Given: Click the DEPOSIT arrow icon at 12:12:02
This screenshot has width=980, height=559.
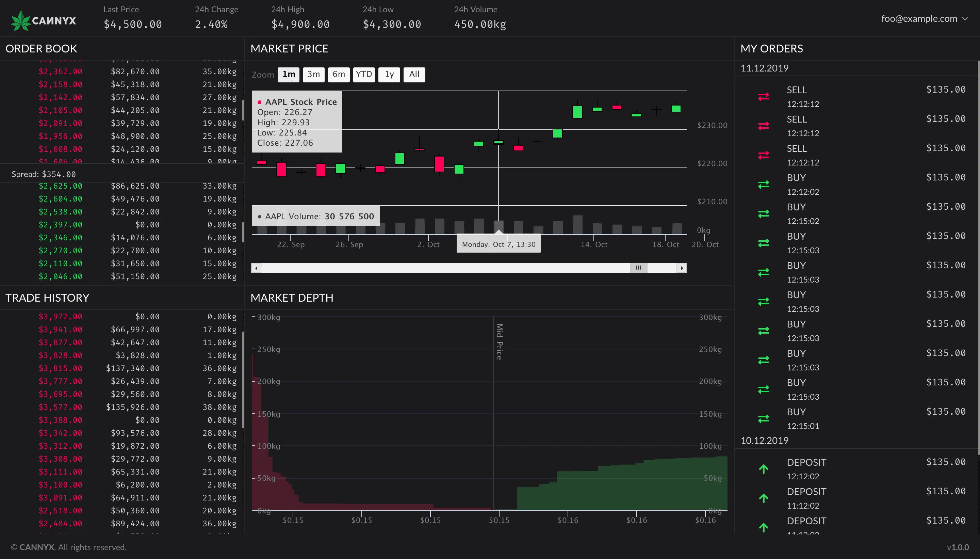Looking at the screenshot, I should click(764, 469).
